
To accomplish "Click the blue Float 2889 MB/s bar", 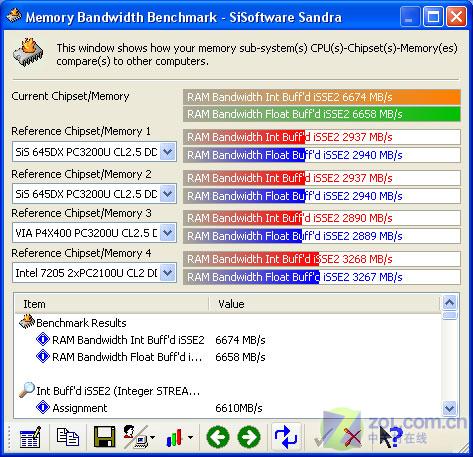I will click(x=322, y=236).
